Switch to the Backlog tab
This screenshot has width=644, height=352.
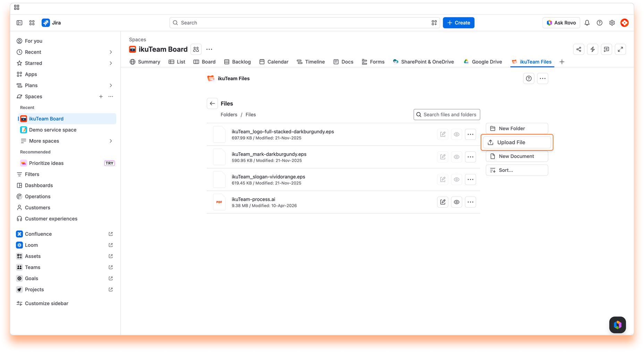pyautogui.click(x=237, y=62)
